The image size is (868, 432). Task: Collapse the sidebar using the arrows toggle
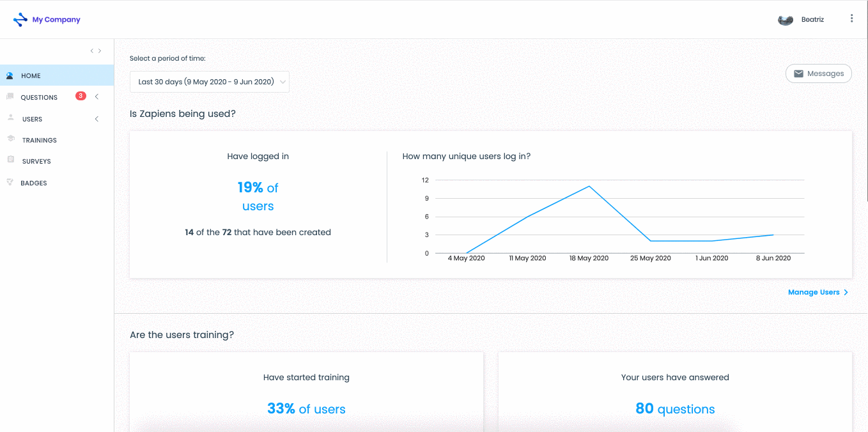[x=95, y=50]
